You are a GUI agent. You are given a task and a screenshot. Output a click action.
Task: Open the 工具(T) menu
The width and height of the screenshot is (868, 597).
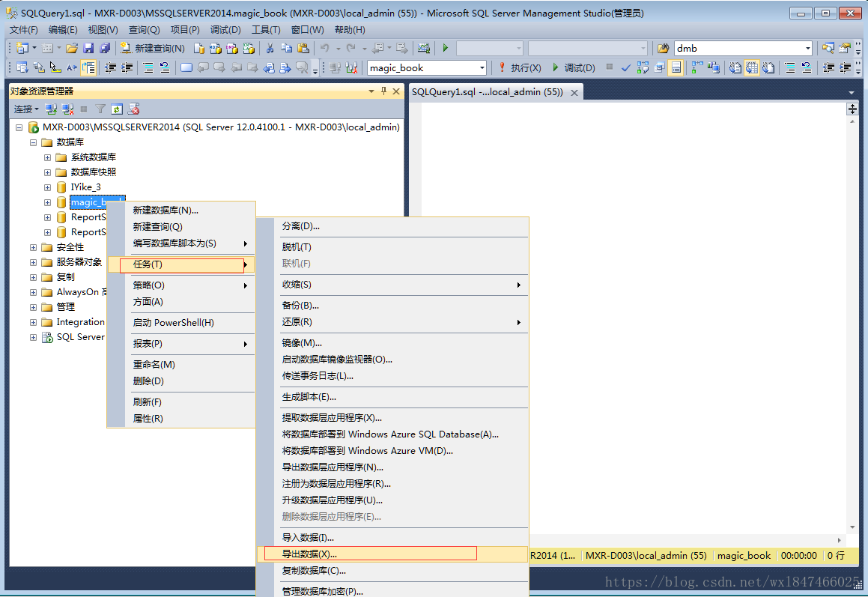coord(266,30)
